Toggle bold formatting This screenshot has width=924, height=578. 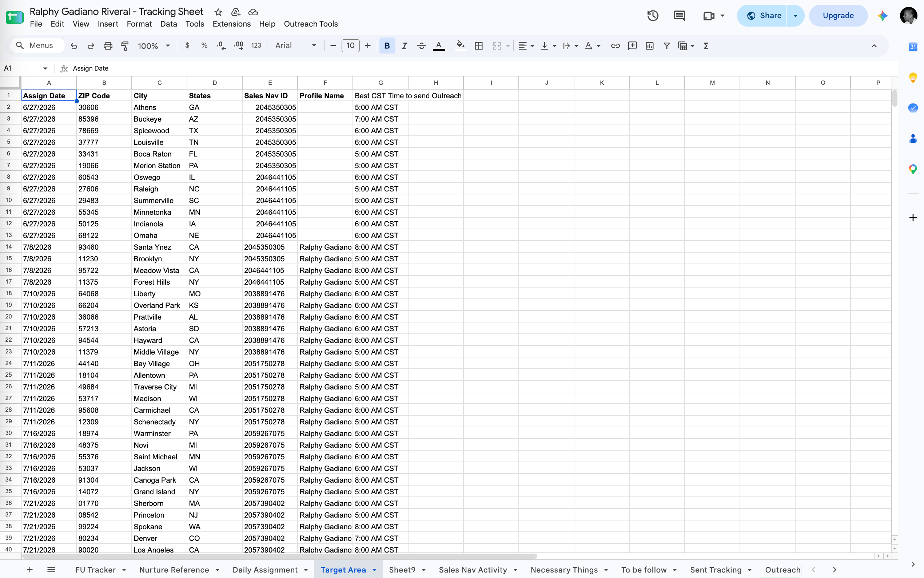click(x=387, y=46)
